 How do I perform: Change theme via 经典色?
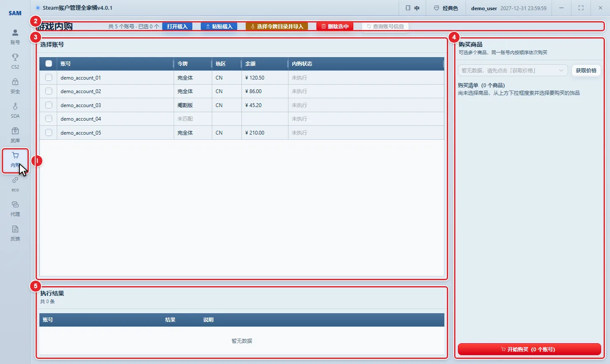446,8
